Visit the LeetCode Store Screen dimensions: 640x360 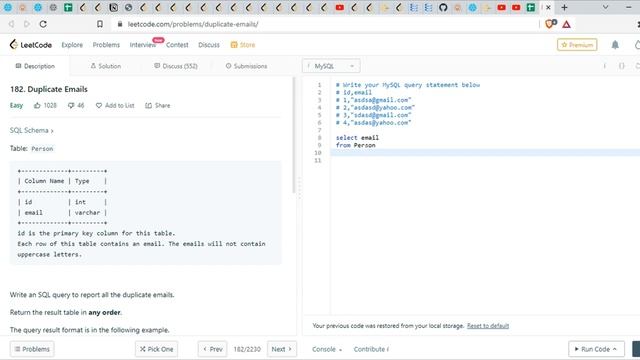243,45
